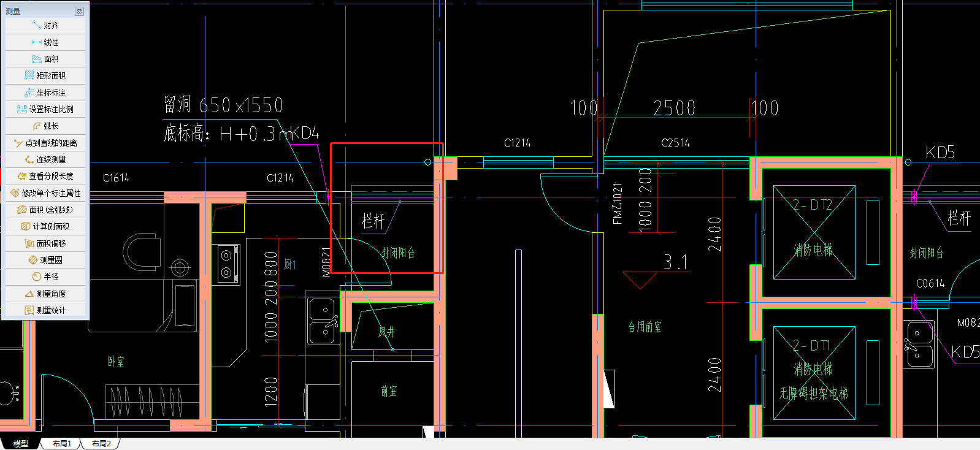Click the 2-DT1 elevator label
Screen dimensions: 980x450
click(811, 346)
